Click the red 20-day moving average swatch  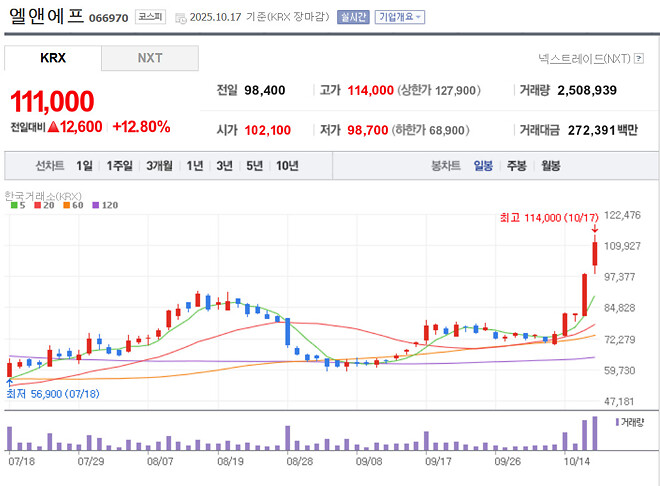(x=37, y=205)
